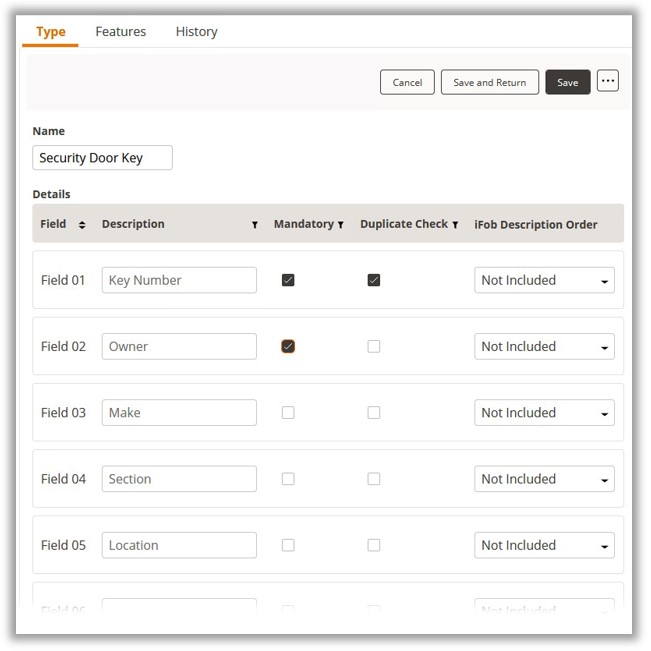The height and width of the screenshot is (651, 651).
Task: Enable Mandatory for Field 03 Make
Action: pyautogui.click(x=288, y=413)
